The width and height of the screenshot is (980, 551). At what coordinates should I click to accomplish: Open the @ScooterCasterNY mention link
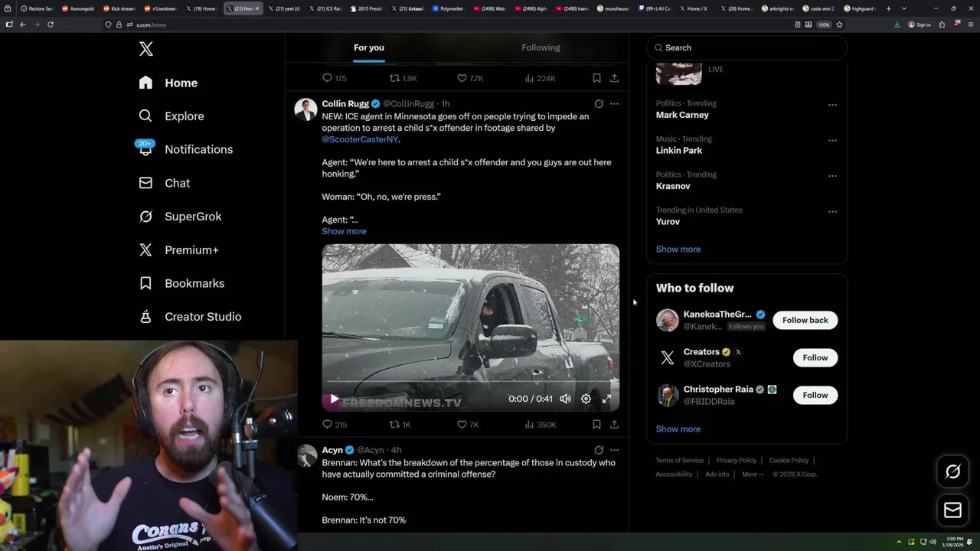coord(360,139)
